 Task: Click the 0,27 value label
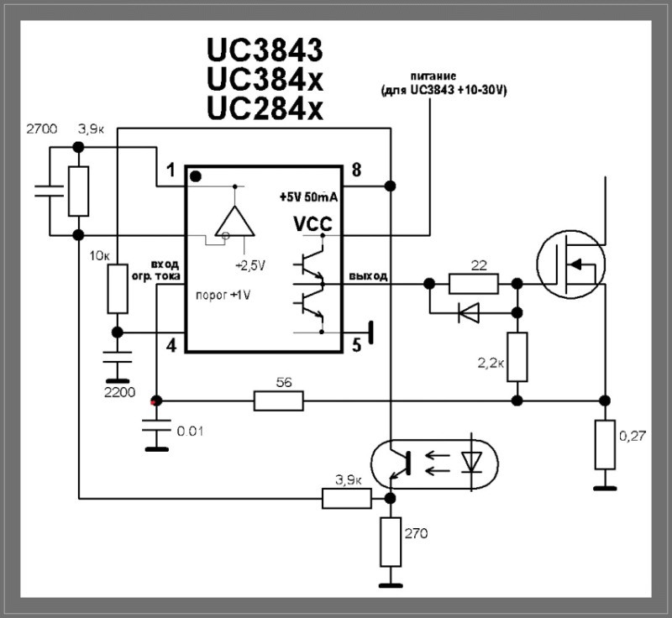pos(633,436)
